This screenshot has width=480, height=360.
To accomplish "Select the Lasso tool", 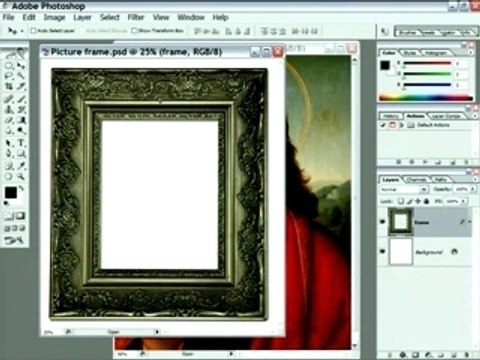I will coord(9,76).
